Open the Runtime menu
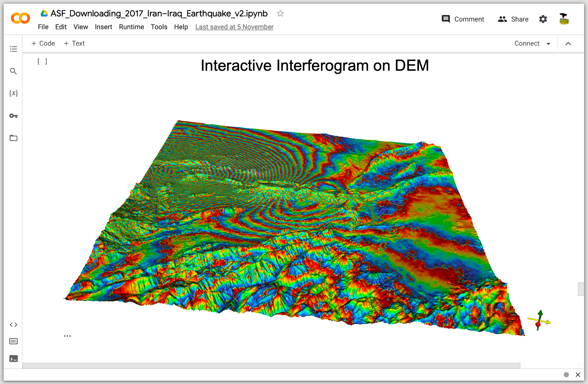 [x=131, y=27]
